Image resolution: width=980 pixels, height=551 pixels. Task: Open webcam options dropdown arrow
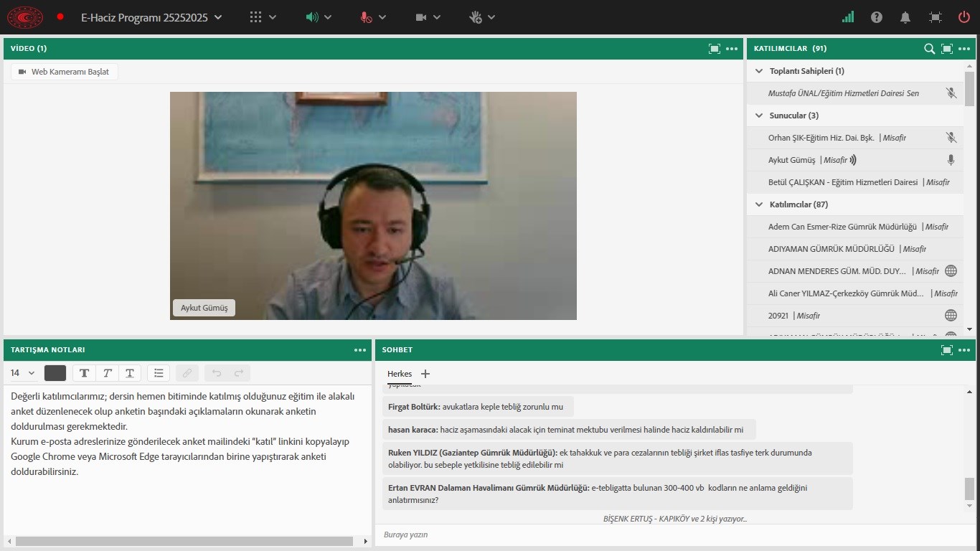tap(437, 17)
